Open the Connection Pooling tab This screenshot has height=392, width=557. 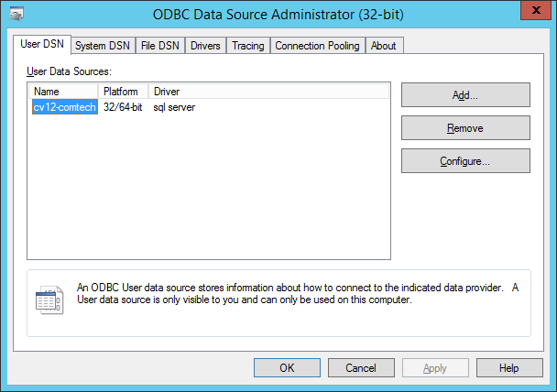point(317,46)
